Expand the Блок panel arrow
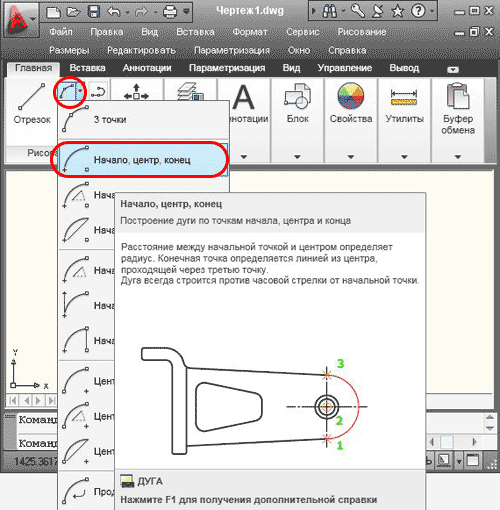Screen dimensions: 500x510 (x=297, y=157)
